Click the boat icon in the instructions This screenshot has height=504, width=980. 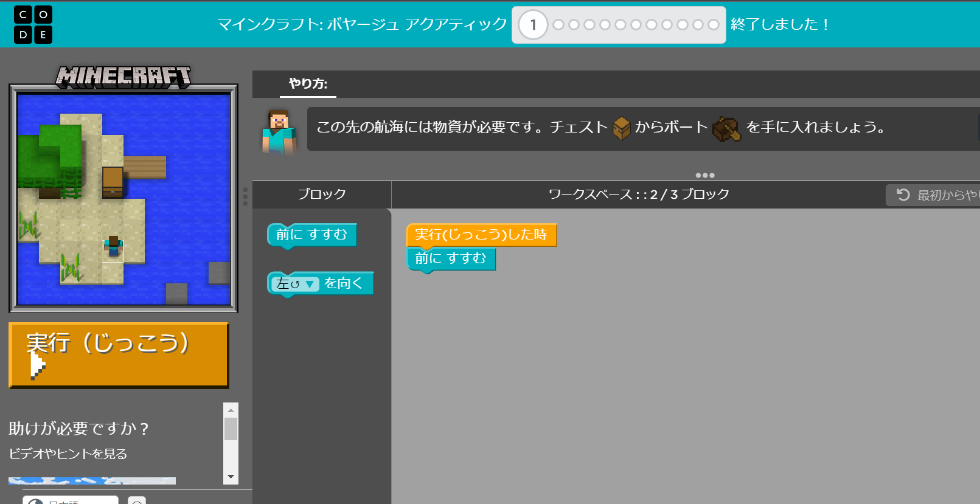(726, 128)
